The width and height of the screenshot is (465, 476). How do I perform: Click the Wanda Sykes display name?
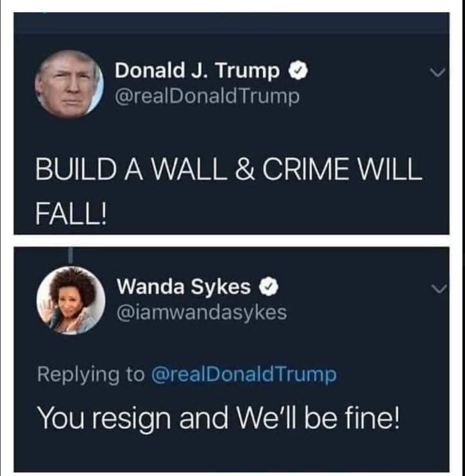pyautogui.click(x=184, y=286)
